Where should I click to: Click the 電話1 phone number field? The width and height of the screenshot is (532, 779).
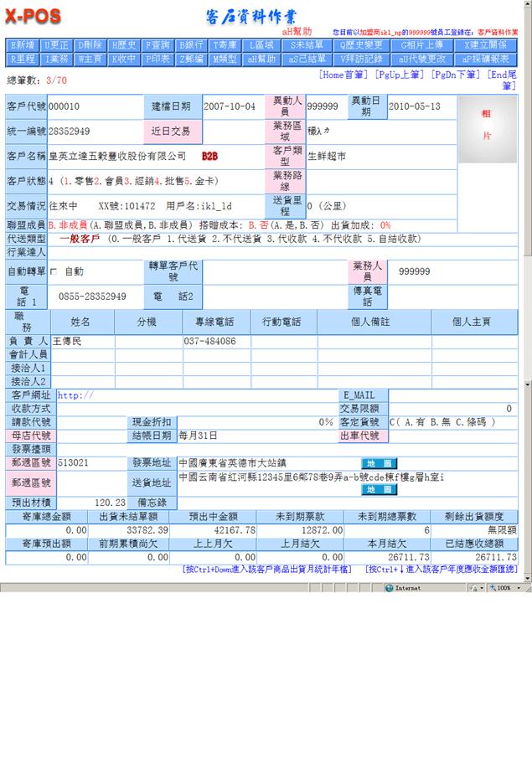point(92,297)
